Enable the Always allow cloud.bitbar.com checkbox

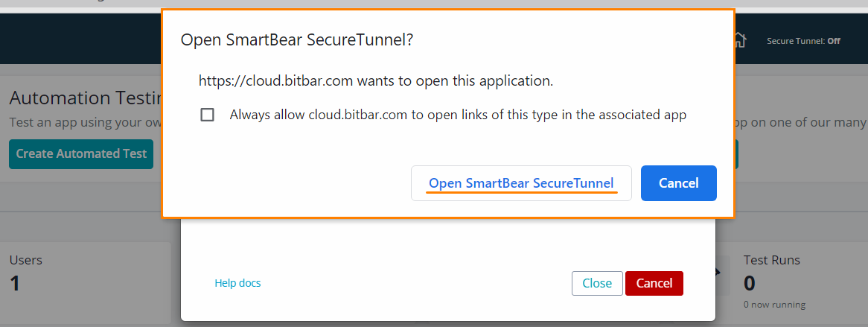coord(208,115)
